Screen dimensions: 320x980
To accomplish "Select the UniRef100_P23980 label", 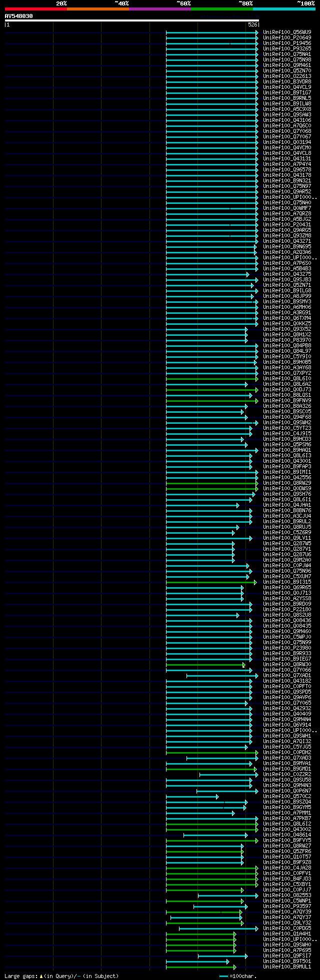I will (287, 648).
